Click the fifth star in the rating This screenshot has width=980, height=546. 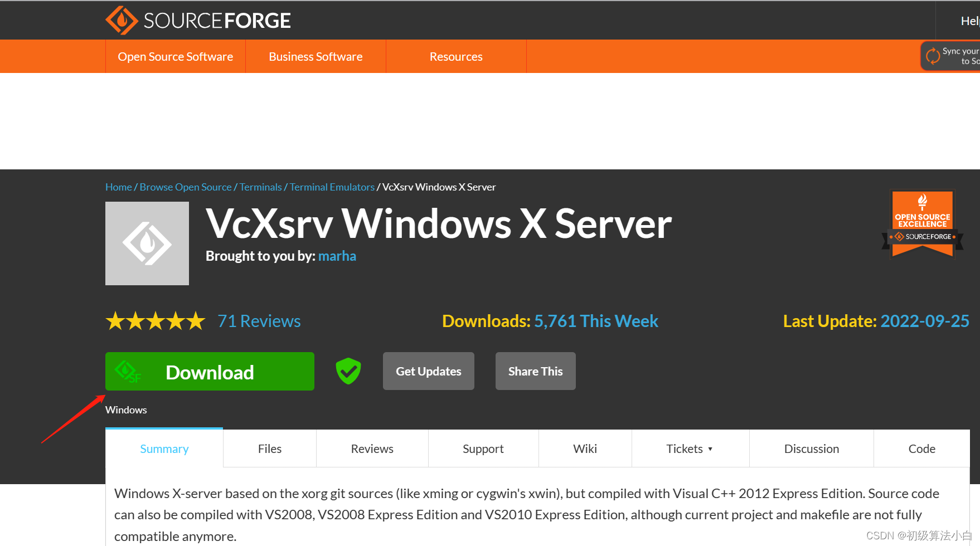[196, 320]
